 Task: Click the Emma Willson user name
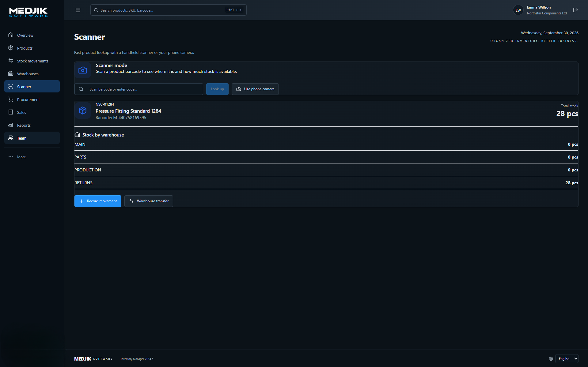point(539,7)
